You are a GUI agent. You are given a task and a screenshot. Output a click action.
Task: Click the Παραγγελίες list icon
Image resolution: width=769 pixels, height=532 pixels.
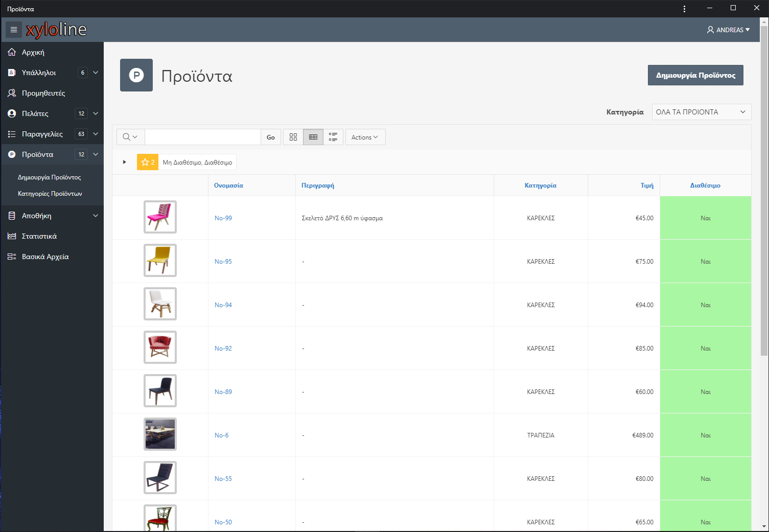coord(12,134)
